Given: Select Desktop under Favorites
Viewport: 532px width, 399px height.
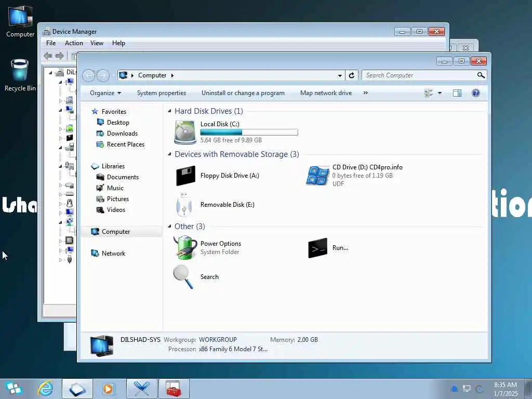Looking at the screenshot, I should (118, 123).
